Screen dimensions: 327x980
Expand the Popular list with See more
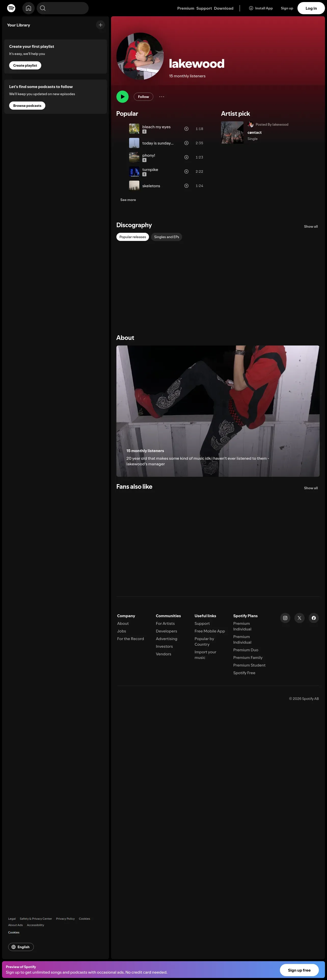click(128, 200)
